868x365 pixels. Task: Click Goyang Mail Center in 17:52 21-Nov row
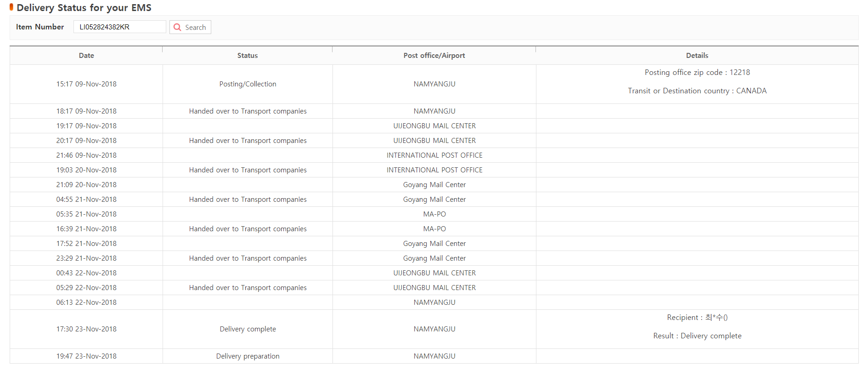tap(434, 244)
